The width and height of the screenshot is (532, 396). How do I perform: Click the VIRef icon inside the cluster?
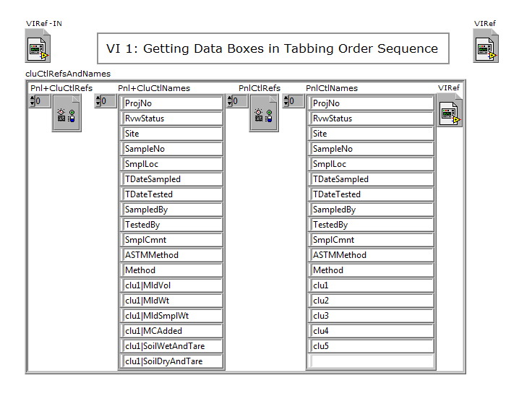pos(450,111)
